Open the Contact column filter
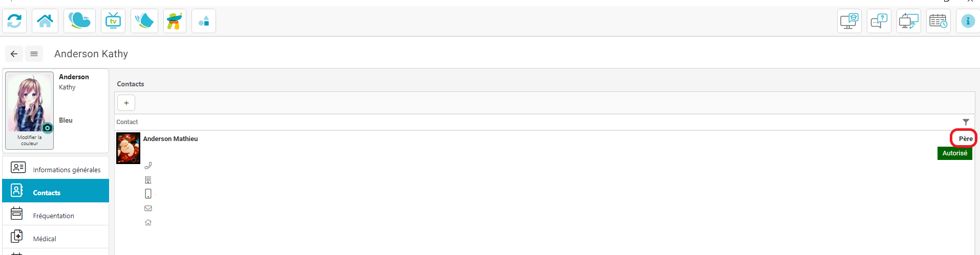Image resolution: width=980 pixels, height=255 pixels. coord(966,122)
